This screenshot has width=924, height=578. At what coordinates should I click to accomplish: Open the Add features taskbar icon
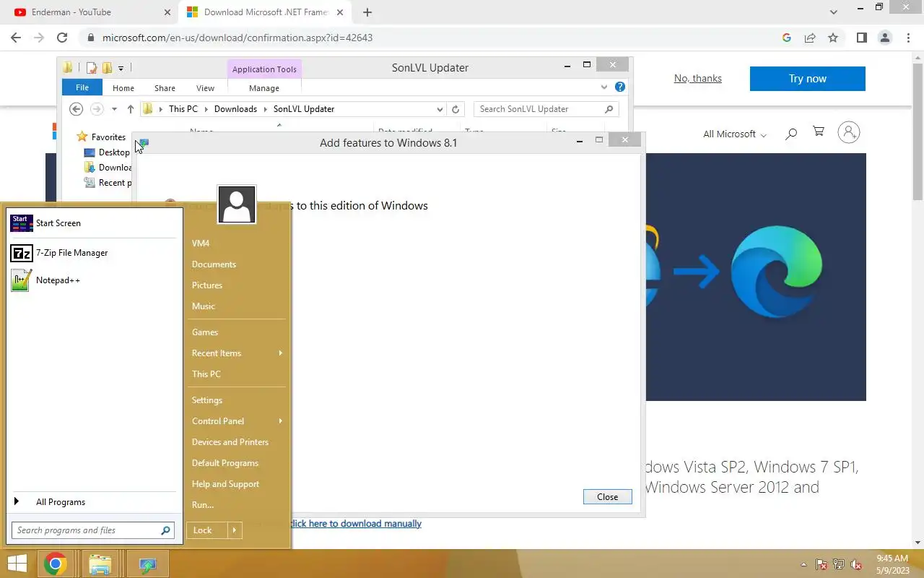pos(147,564)
